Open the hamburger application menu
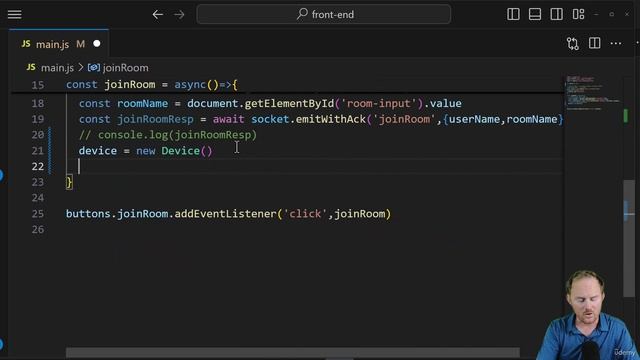This screenshot has height=360, width=640. coord(14,14)
